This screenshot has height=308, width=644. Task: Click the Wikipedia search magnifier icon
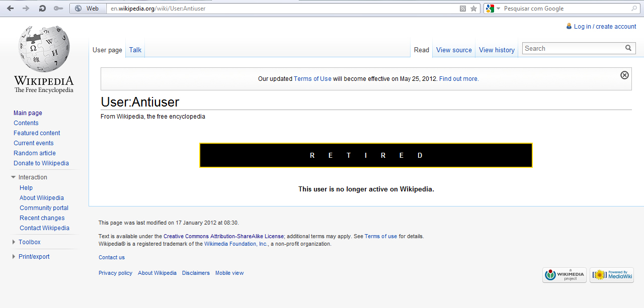pyautogui.click(x=628, y=48)
